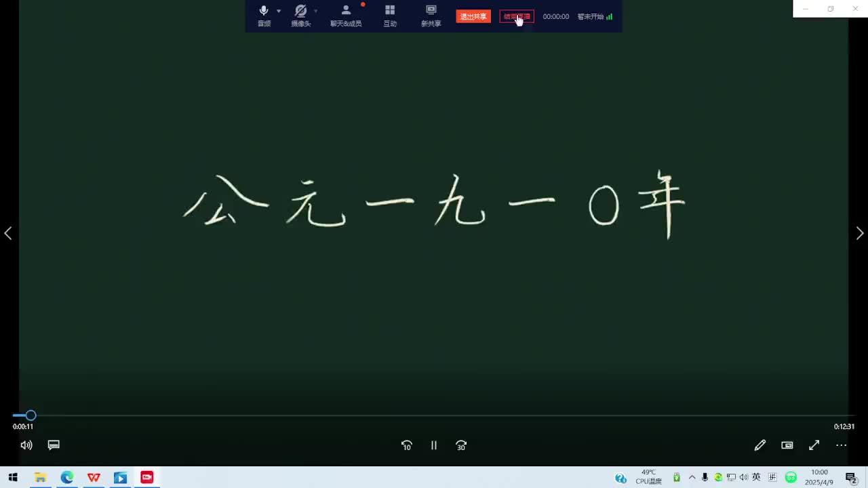Screen dimensions: 868x488
Task: Open the clock showing 10:00 2025/4/9
Action: coord(819,477)
